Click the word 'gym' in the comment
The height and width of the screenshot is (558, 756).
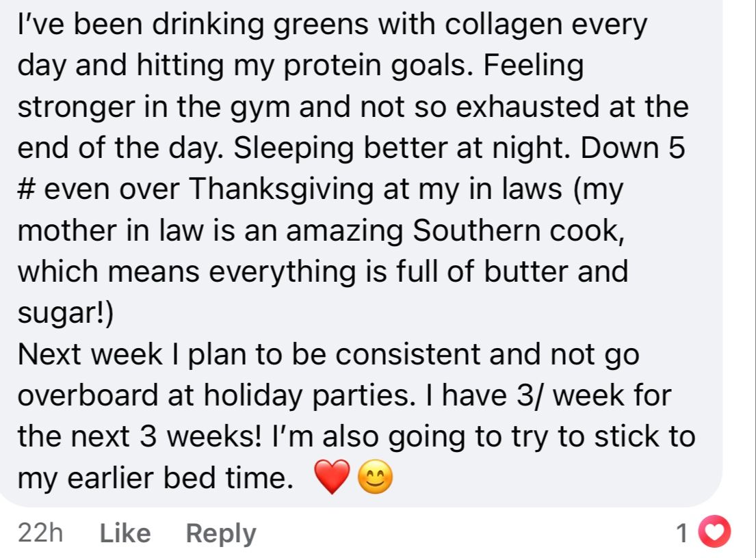point(260,107)
